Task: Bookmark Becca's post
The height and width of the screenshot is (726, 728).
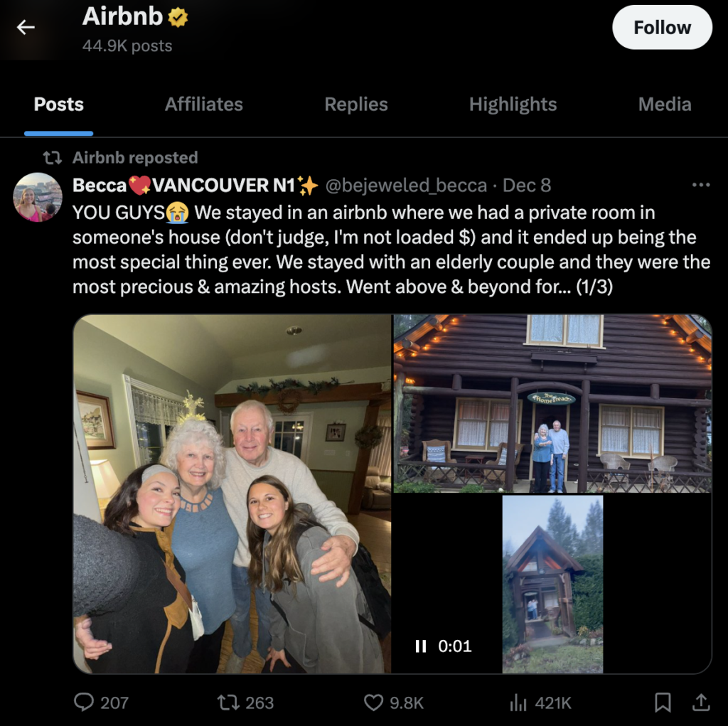Action: coord(663,703)
